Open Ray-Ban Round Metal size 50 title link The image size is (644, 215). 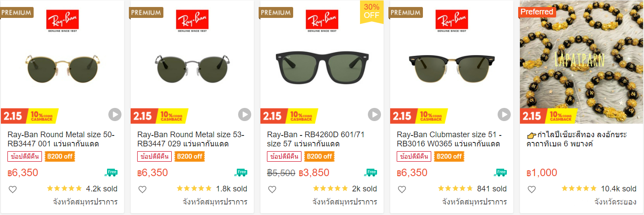(x=60, y=139)
